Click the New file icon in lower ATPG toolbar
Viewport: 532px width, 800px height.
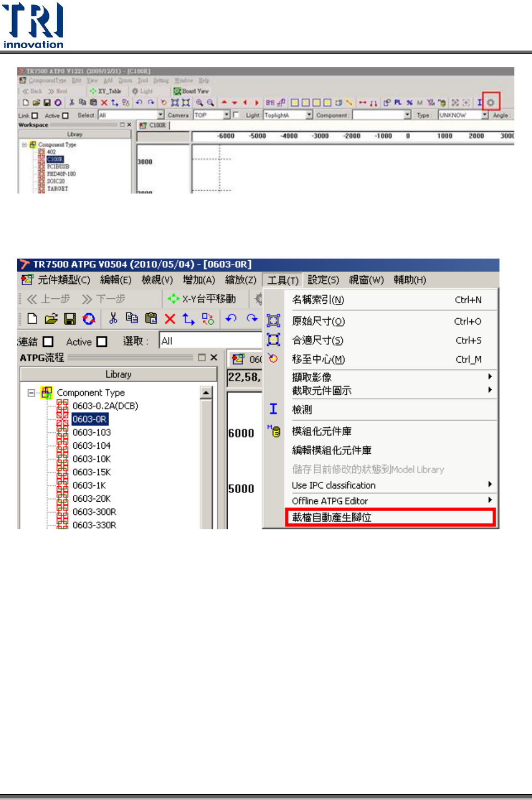[32, 319]
